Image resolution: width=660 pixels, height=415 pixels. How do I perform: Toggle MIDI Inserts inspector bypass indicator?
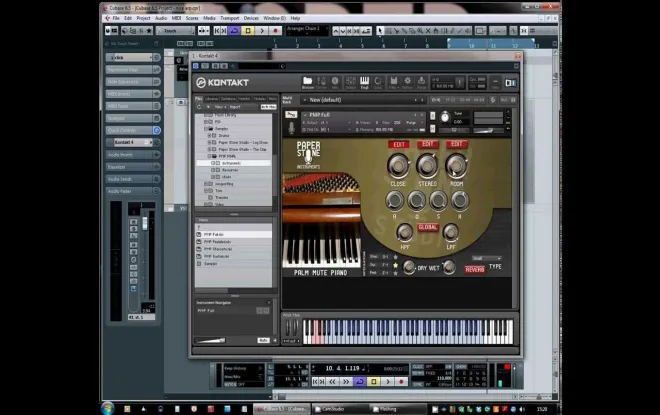pyautogui.click(x=156, y=94)
